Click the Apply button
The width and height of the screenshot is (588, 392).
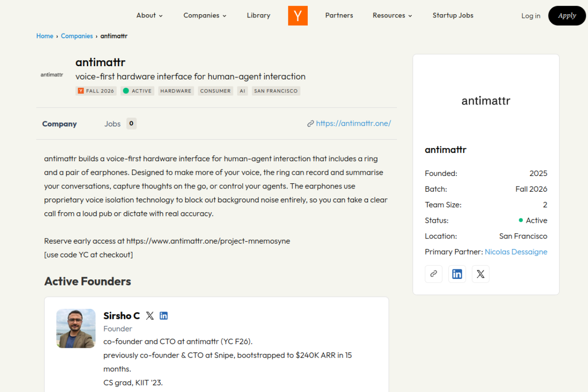tap(567, 16)
